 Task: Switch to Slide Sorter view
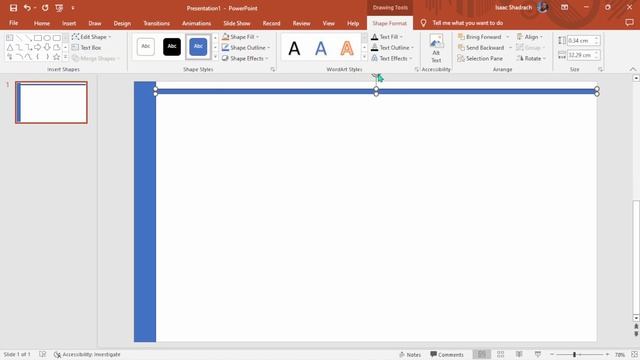pos(500,354)
